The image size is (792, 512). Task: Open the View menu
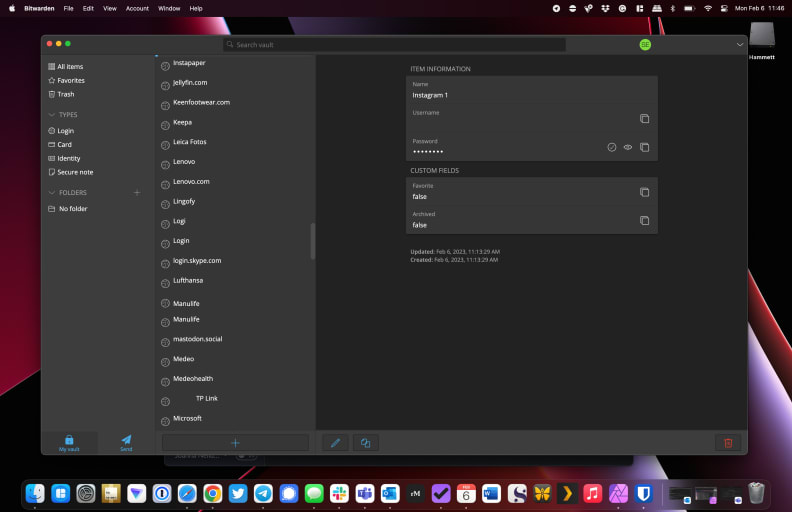[110, 8]
